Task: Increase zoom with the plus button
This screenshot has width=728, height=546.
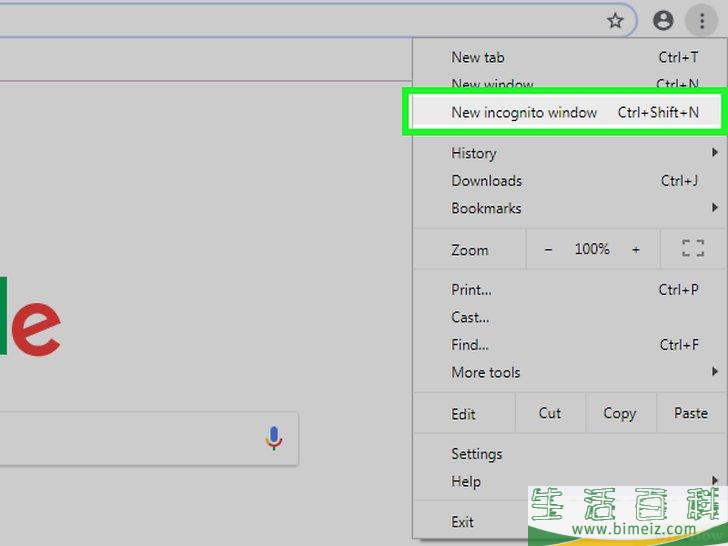Action: click(636, 249)
